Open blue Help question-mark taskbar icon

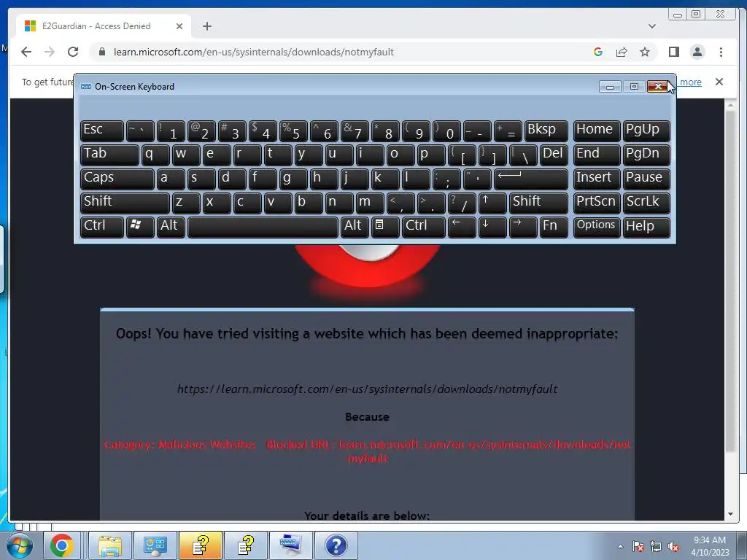click(x=336, y=545)
